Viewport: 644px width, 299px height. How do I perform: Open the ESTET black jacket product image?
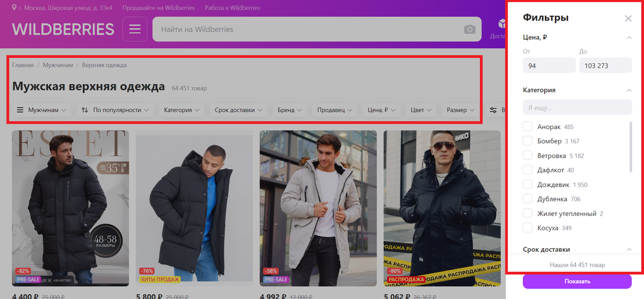point(70,208)
